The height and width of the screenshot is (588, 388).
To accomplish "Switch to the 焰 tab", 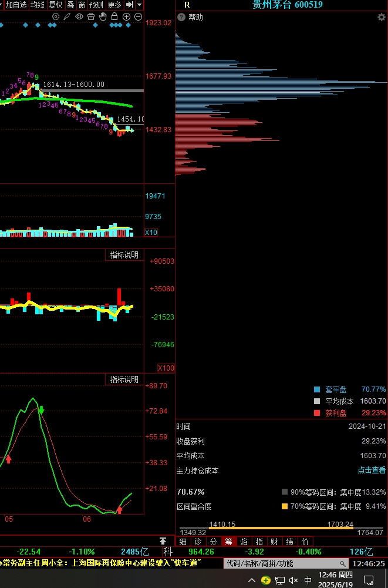I will pyautogui.click(x=244, y=541).
